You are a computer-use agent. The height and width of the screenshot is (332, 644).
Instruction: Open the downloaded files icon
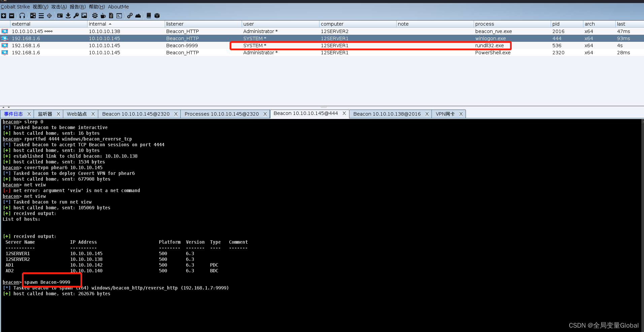point(68,16)
